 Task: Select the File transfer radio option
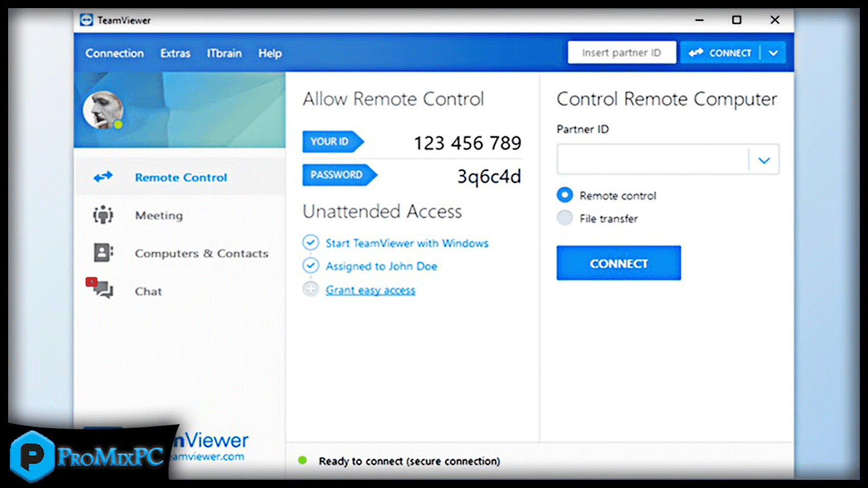[565, 218]
